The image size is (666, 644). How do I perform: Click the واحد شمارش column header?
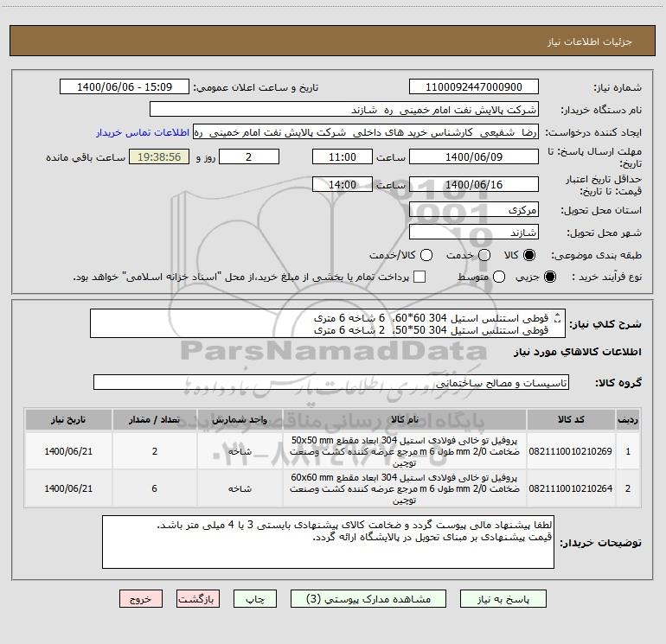[240, 420]
